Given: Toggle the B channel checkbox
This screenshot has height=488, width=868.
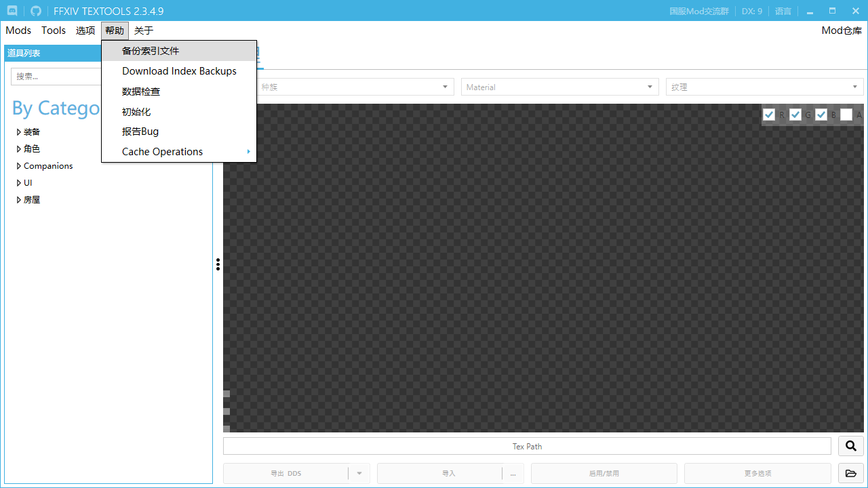Looking at the screenshot, I should (821, 115).
